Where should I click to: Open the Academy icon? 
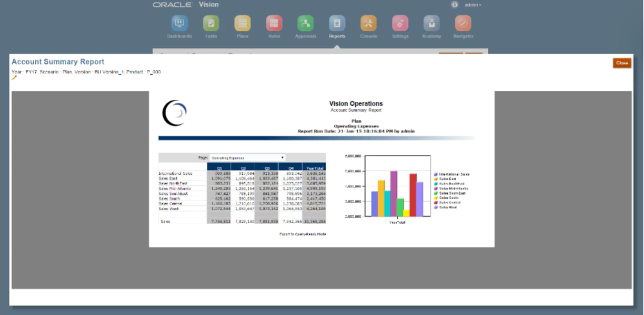click(432, 23)
